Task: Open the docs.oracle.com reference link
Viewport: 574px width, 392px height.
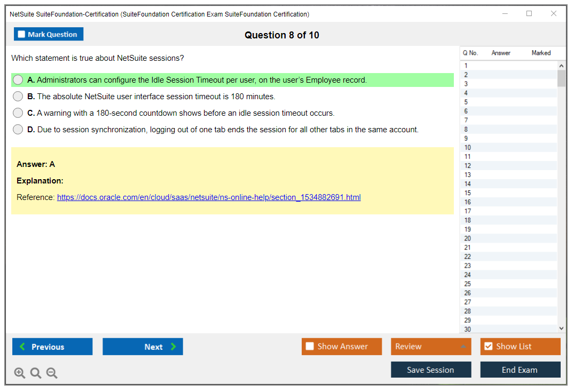Action: (209, 197)
